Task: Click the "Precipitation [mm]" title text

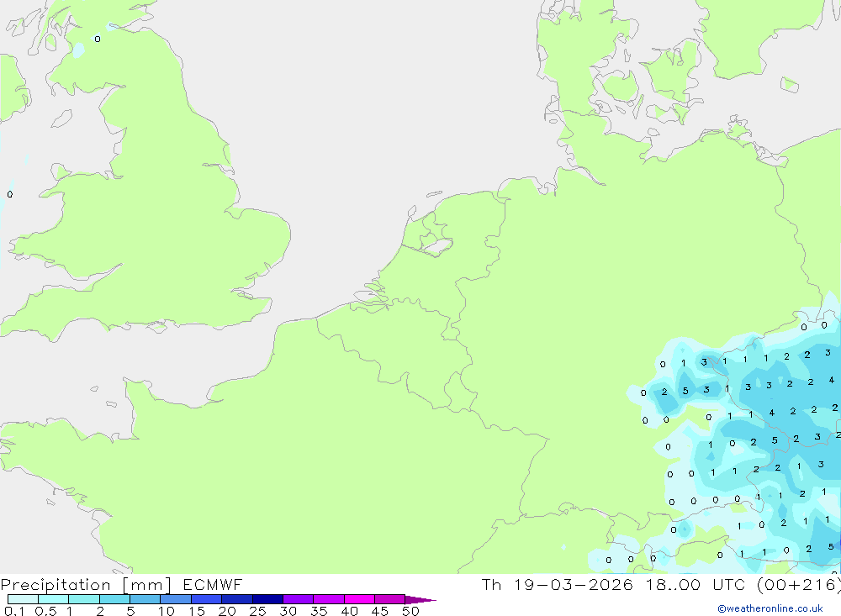Action: [86, 585]
